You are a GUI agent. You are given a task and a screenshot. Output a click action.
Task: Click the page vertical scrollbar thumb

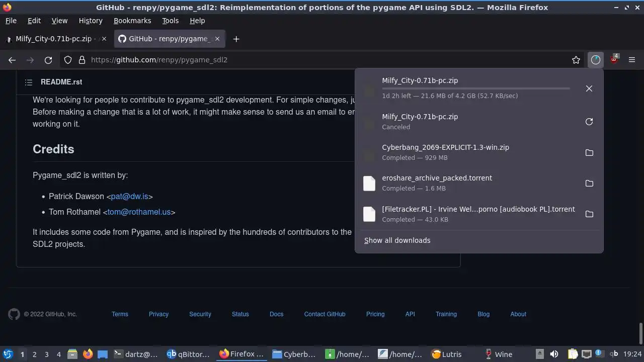click(x=640, y=333)
